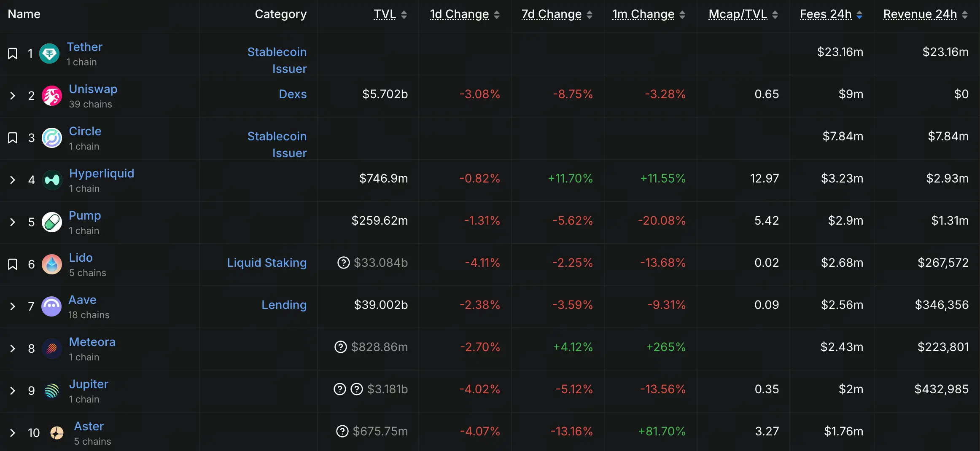Open the Liquid Staking category link
This screenshot has width=980, height=451.
coord(267,263)
